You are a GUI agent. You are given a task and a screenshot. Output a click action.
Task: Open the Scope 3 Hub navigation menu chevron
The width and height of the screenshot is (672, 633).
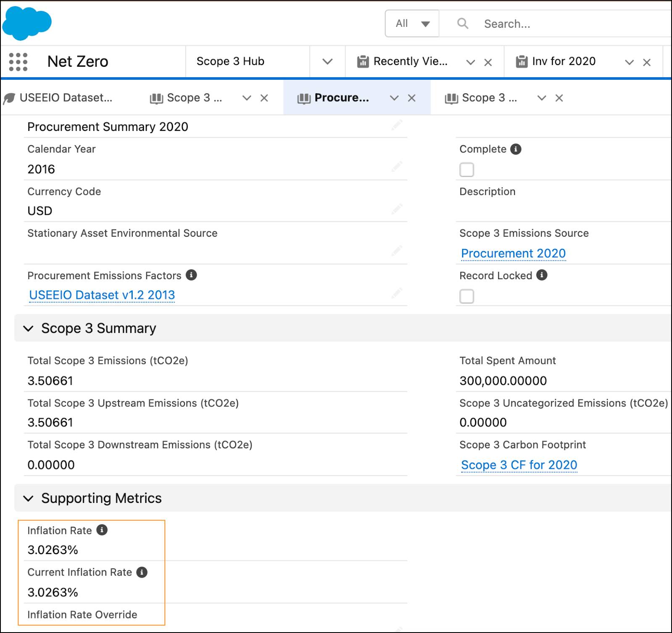[328, 62]
